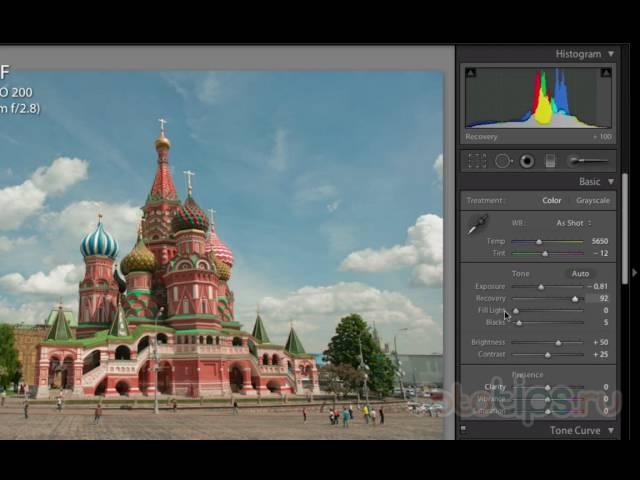The height and width of the screenshot is (480, 640).
Task: Select the Adjustment Brush tool
Action: pos(589,161)
